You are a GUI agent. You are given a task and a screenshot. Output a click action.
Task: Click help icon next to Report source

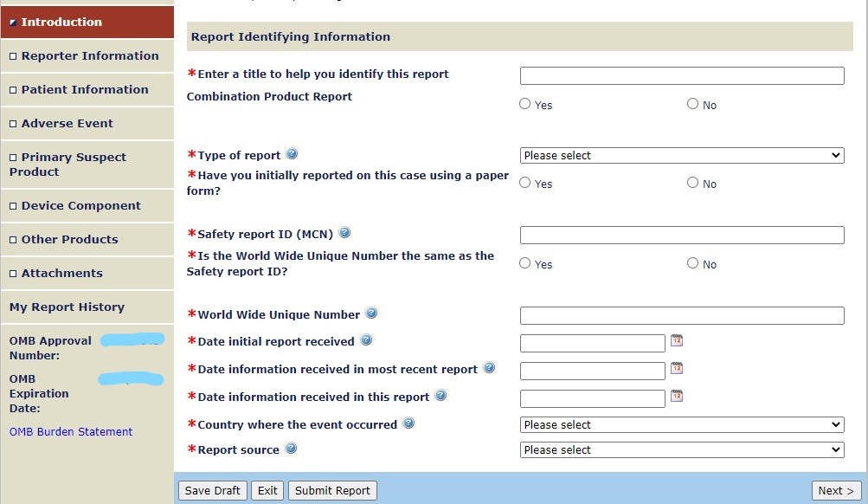pyautogui.click(x=291, y=449)
